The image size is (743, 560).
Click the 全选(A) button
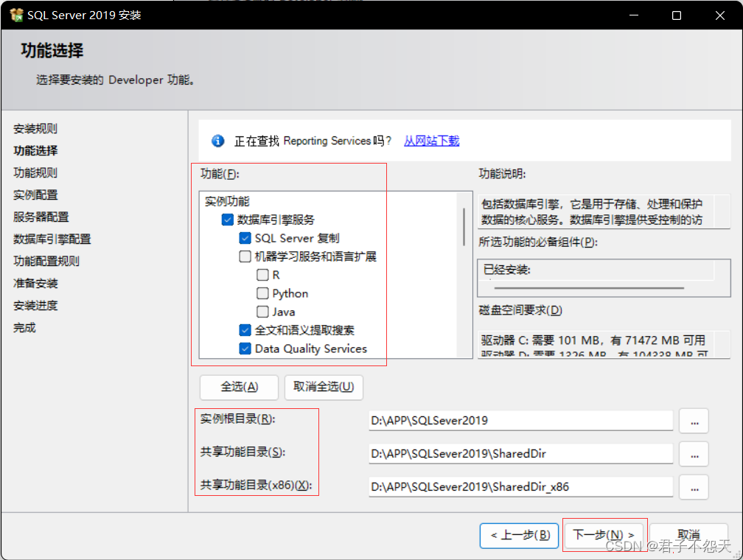click(240, 387)
